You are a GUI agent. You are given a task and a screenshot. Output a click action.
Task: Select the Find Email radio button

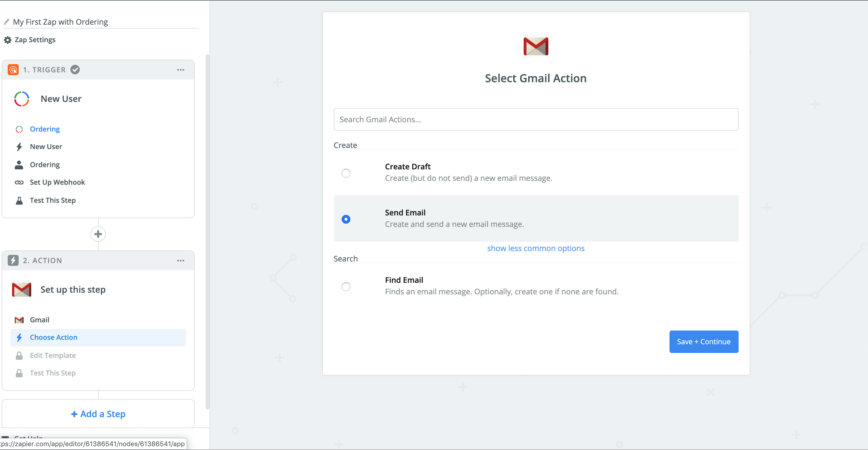(x=346, y=287)
